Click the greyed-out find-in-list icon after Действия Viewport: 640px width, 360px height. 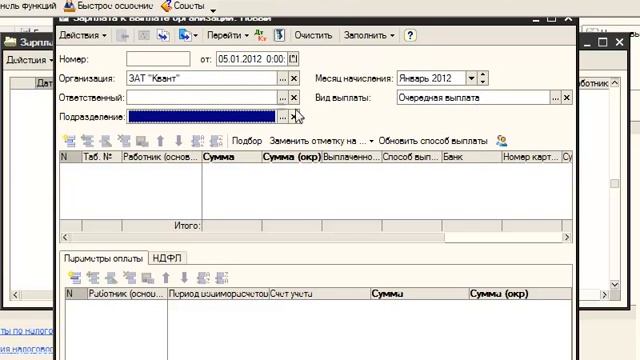click(122, 36)
